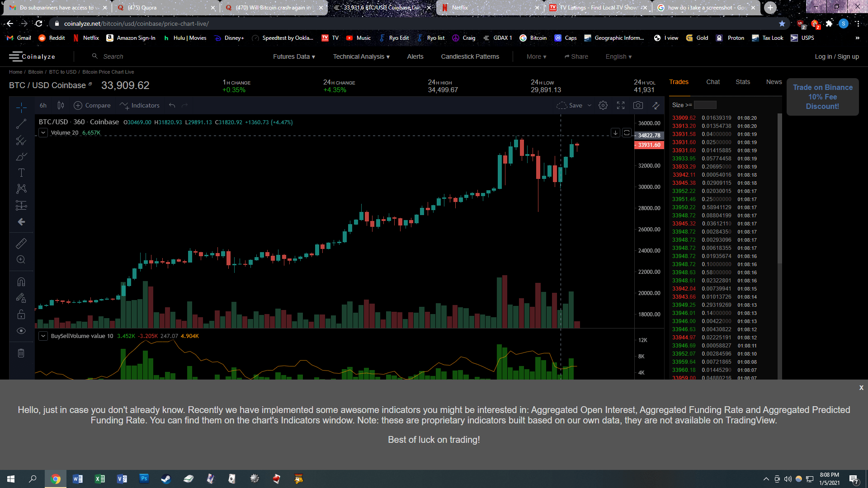The width and height of the screenshot is (868, 488).
Task: Click Save chart layout button
Action: tap(569, 105)
